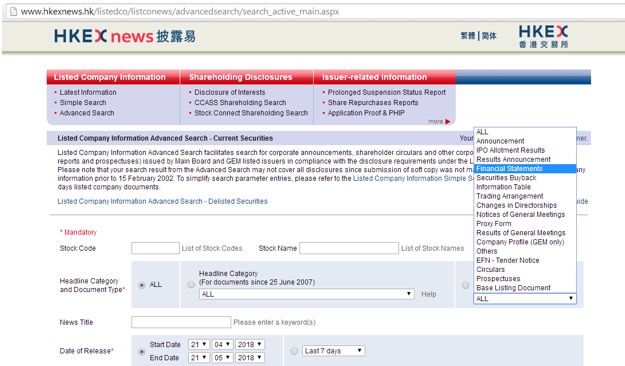Open the End Date month dropdown

pyautogui.click(x=222, y=358)
